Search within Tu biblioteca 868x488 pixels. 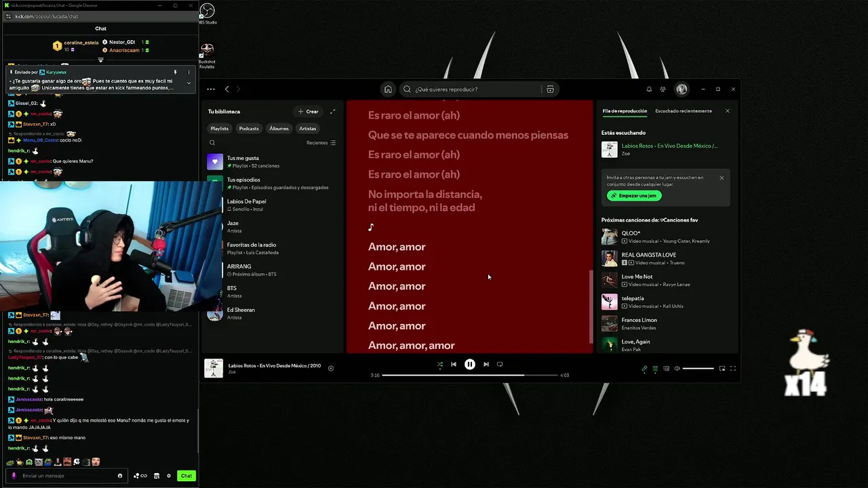pos(212,142)
